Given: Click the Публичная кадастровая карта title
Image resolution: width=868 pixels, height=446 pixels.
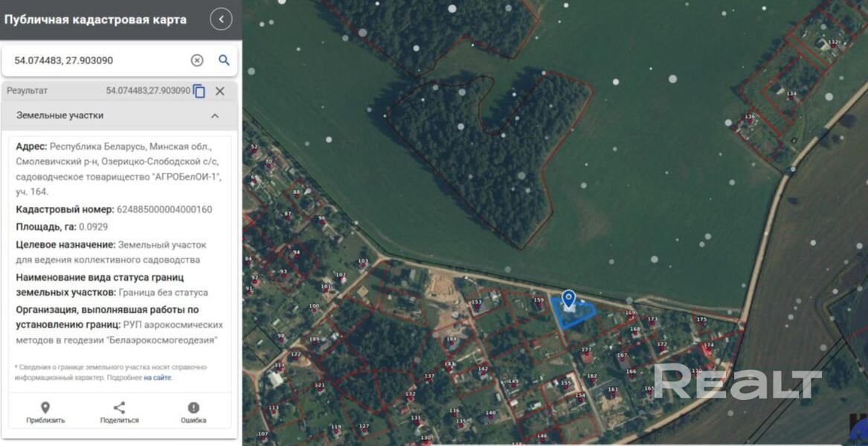Looking at the screenshot, I should (x=95, y=19).
